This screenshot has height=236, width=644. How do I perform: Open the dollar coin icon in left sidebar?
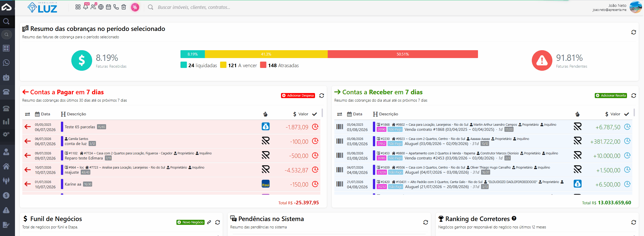pos(6,195)
